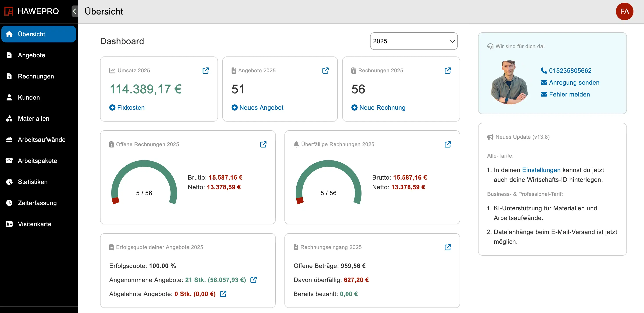Open external link on Umsatz 2025 card
The image size is (644, 313).
click(x=205, y=70)
